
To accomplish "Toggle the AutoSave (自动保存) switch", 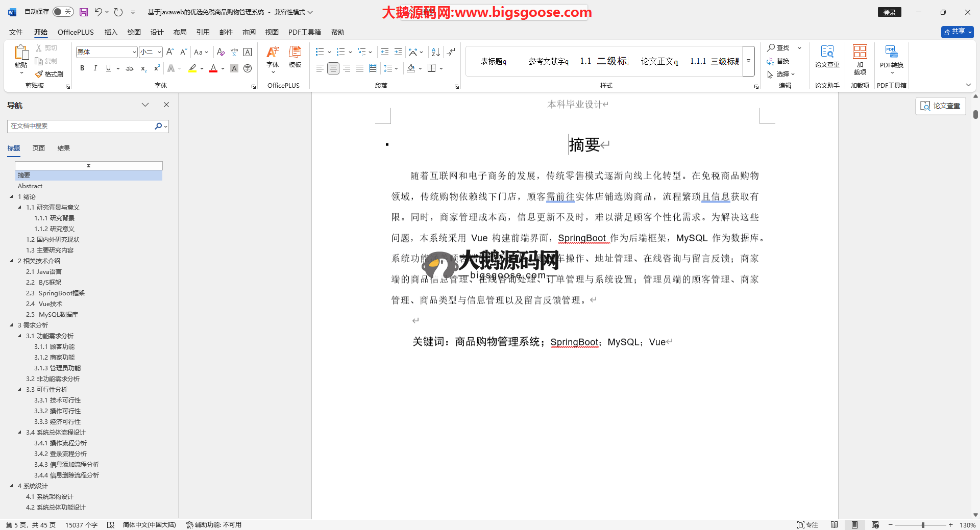I will click(x=63, y=12).
